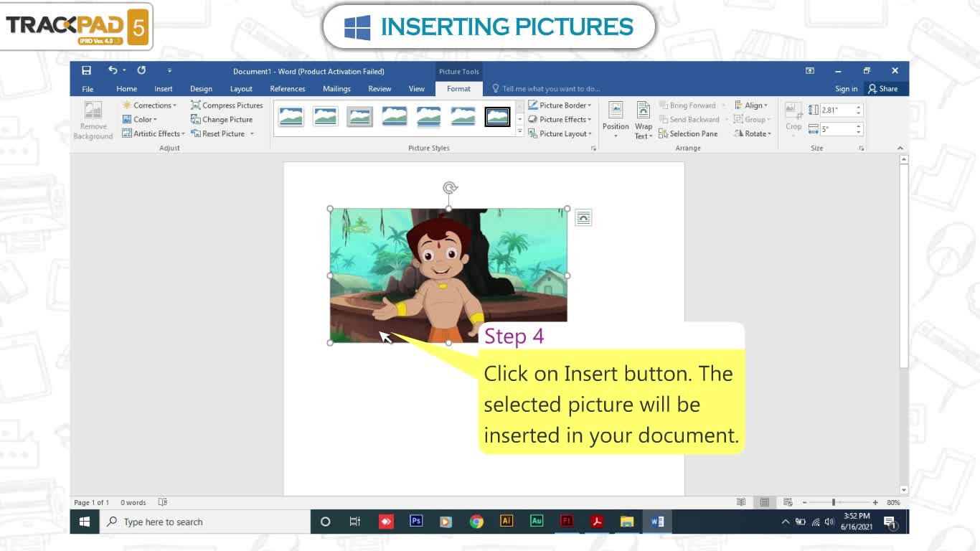This screenshot has height=551, width=980.
Task: Click the shape height field showing 2.81"
Action: point(837,110)
